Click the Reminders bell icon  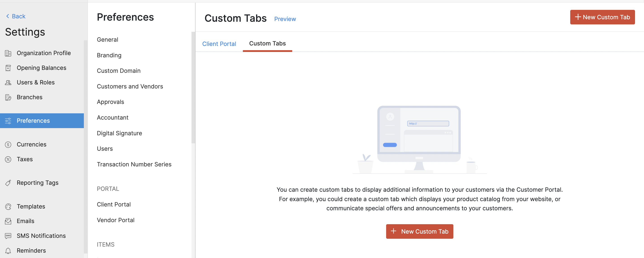tap(8, 251)
